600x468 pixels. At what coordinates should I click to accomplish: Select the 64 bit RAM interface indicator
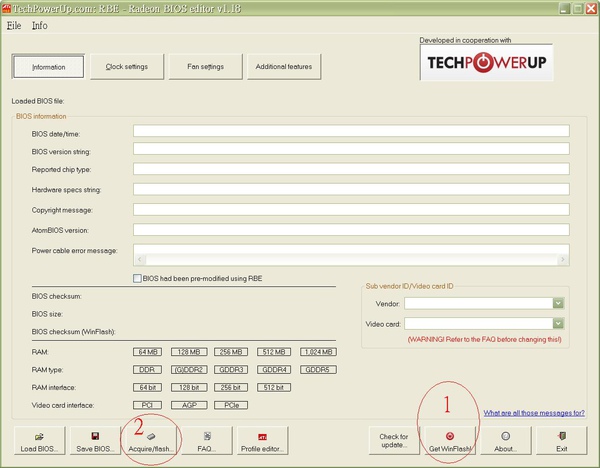[x=147, y=387]
